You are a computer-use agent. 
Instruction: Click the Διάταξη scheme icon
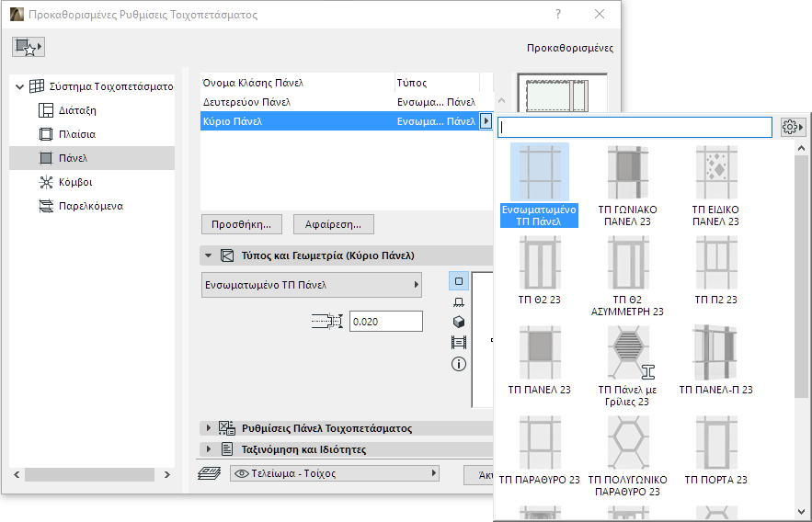click(x=46, y=110)
